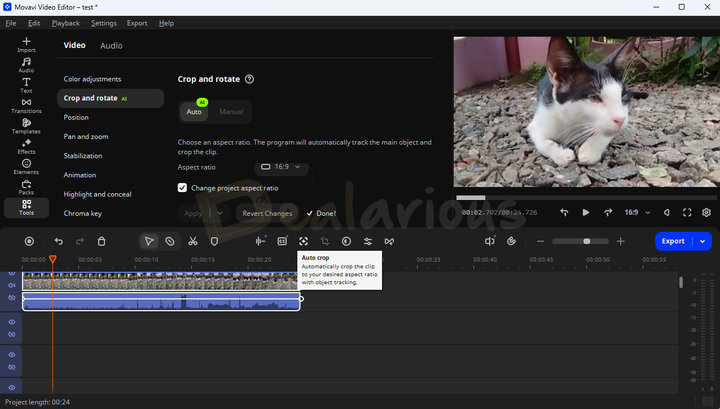This screenshot has width=720, height=409.
Task: Redo the last undone action
Action: point(80,241)
